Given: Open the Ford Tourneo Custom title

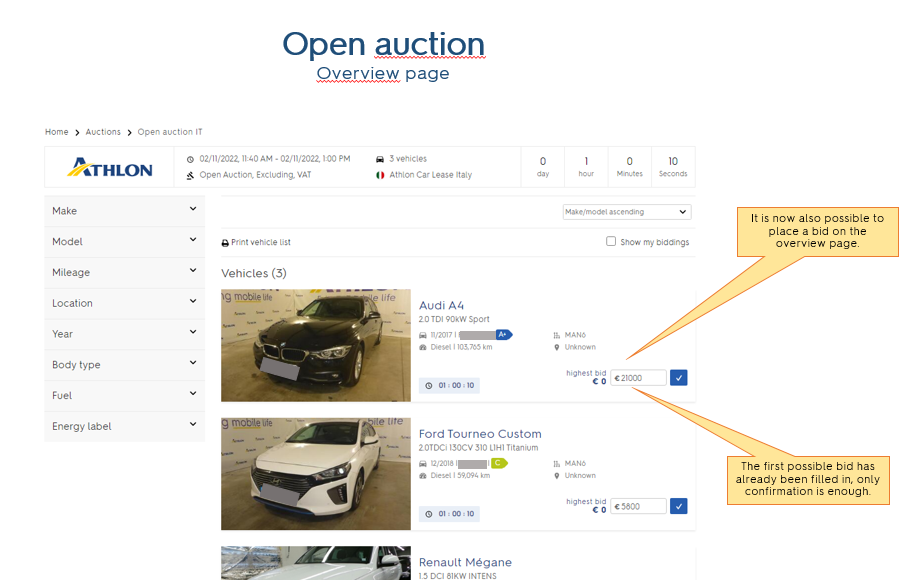Looking at the screenshot, I should tap(480, 434).
